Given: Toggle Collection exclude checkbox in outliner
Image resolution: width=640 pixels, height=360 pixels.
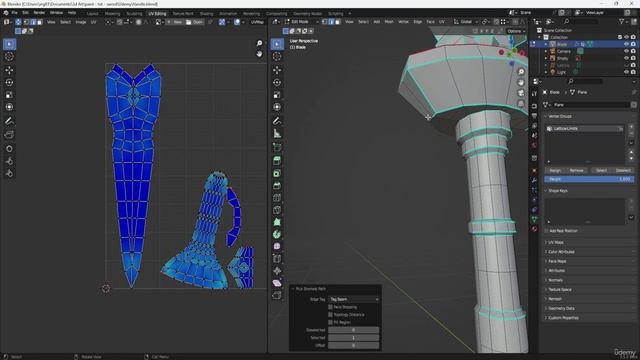Looking at the screenshot, I should pyautogui.click(x=620, y=37).
